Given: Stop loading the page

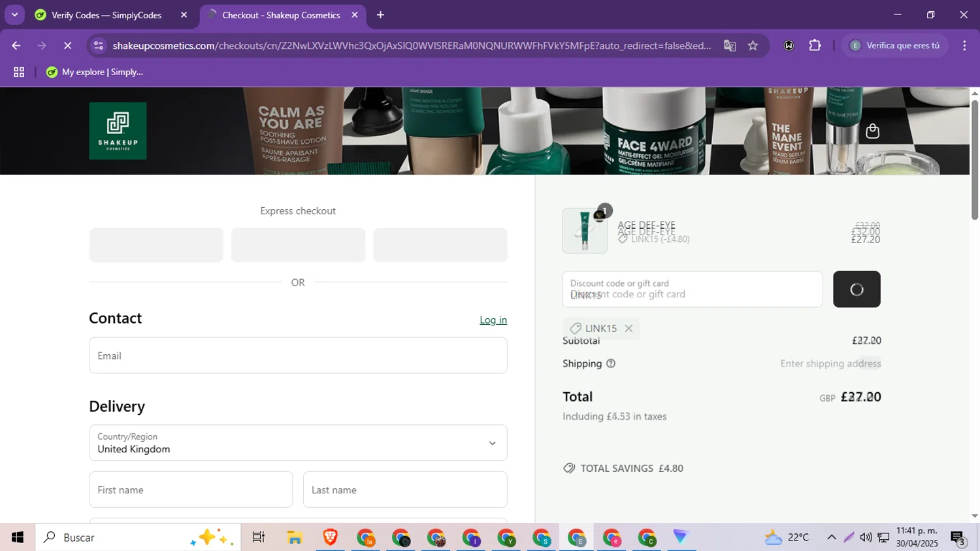Looking at the screenshot, I should point(67,46).
